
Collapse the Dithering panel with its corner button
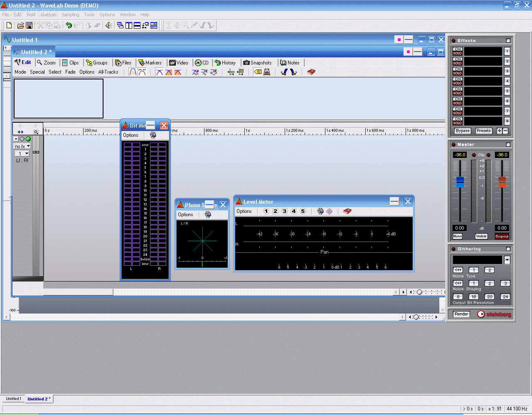(508, 249)
